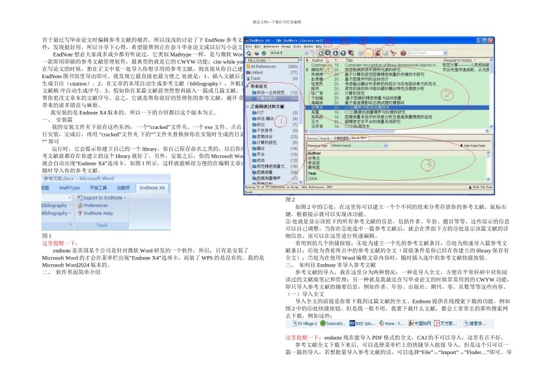Click the reference list horizontal scrollbar
The height and width of the screenshot is (392, 554).
(x=398, y=131)
